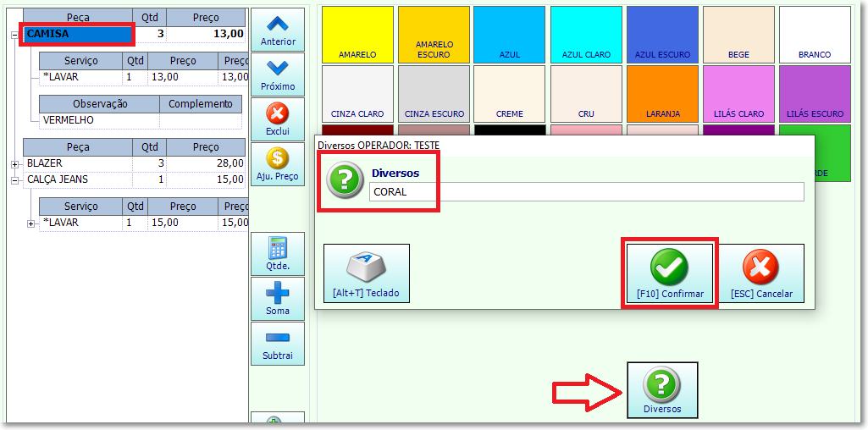Choose the CREME color swatch
The width and height of the screenshot is (868, 430).
[509, 93]
